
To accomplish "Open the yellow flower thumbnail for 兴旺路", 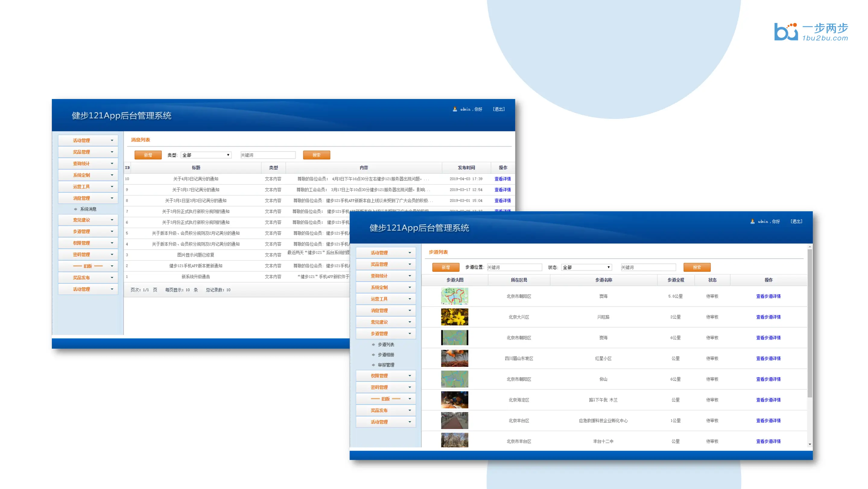I will pyautogui.click(x=454, y=317).
